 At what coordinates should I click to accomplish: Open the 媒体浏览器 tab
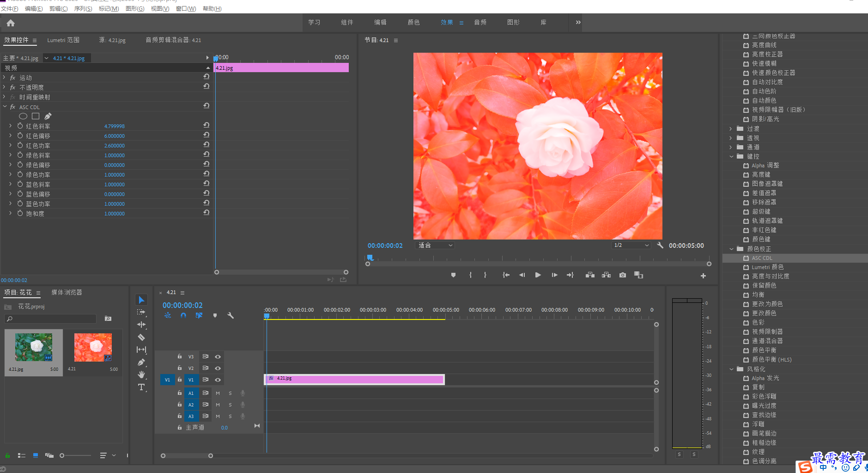67,292
